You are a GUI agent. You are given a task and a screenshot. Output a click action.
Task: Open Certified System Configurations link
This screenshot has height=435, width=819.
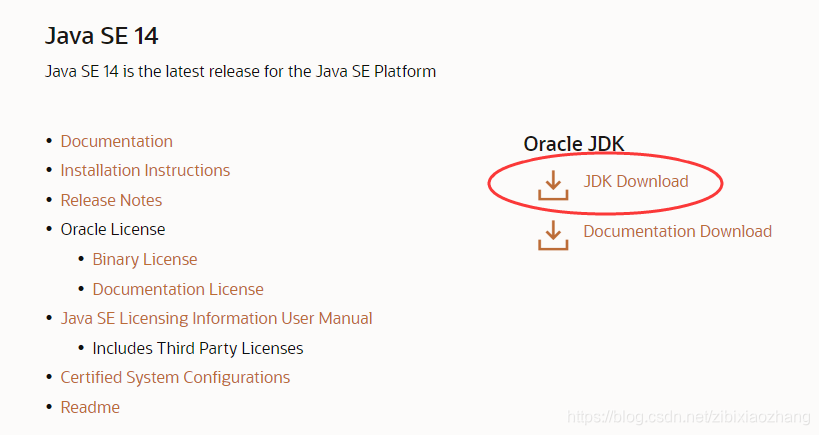coord(175,378)
